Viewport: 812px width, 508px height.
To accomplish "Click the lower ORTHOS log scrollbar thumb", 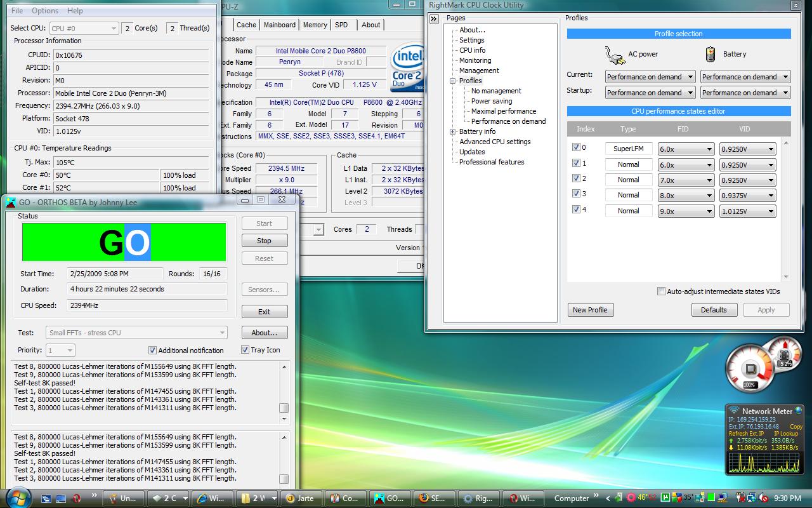I will [x=284, y=479].
